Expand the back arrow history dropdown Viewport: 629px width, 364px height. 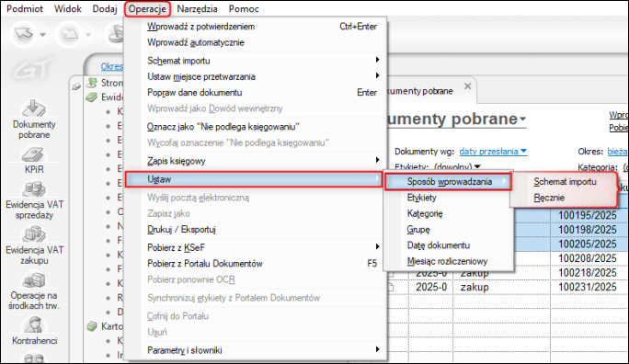[42, 35]
